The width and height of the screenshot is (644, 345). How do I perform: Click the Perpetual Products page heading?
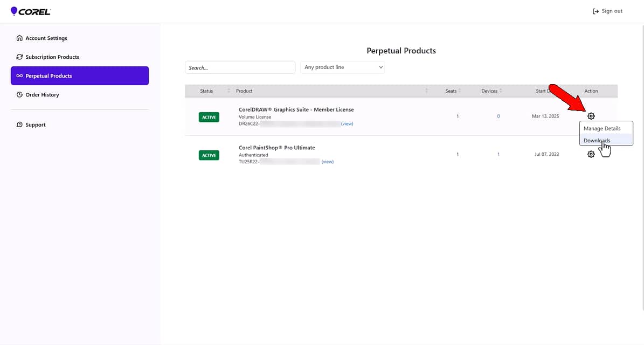pyautogui.click(x=401, y=51)
